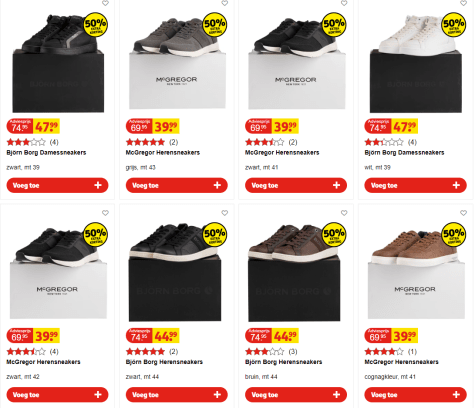Add black Björn Borg Damessneakers mt 39 to cart
Screen dimensions: 475x408
coord(57,185)
